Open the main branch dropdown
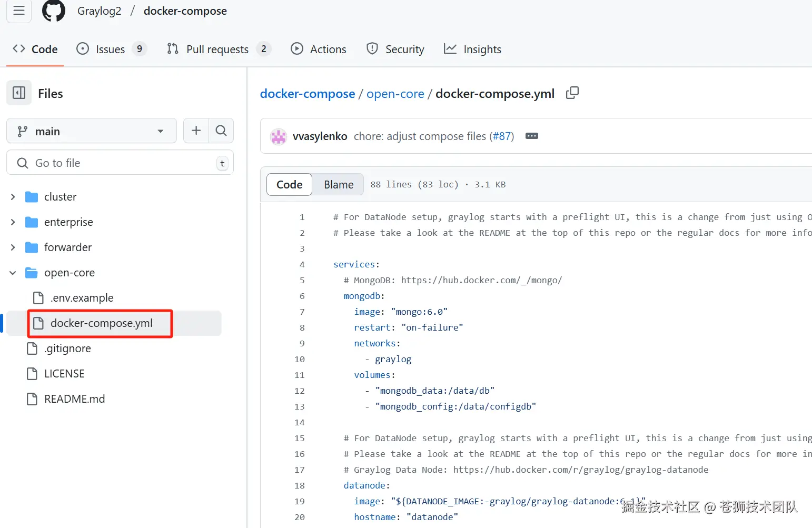 [92, 131]
